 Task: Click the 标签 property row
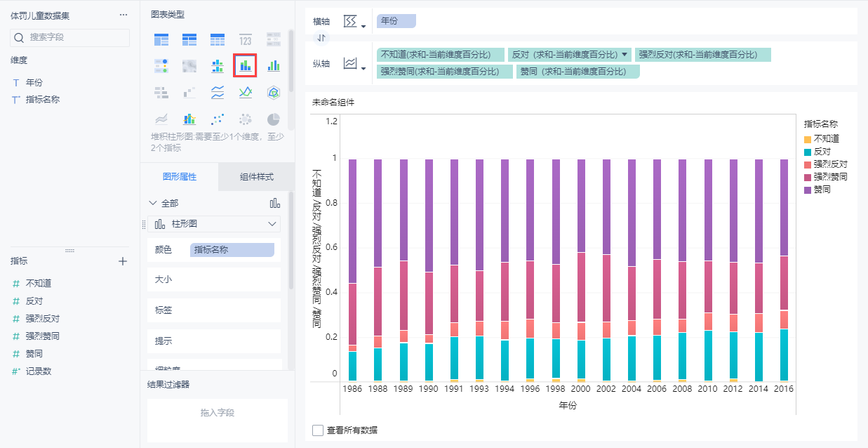point(214,310)
